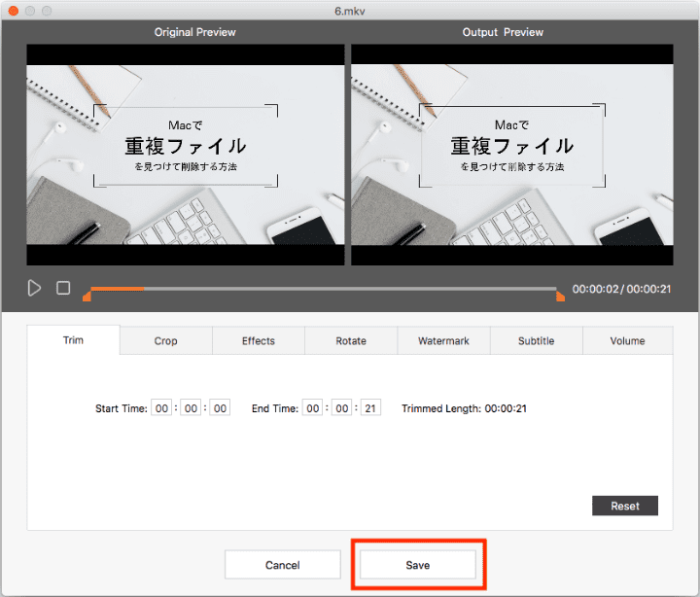The height and width of the screenshot is (597, 700).
Task: Switch to the Crop tab
Action: pyautogui.click(x=165, y=341)
